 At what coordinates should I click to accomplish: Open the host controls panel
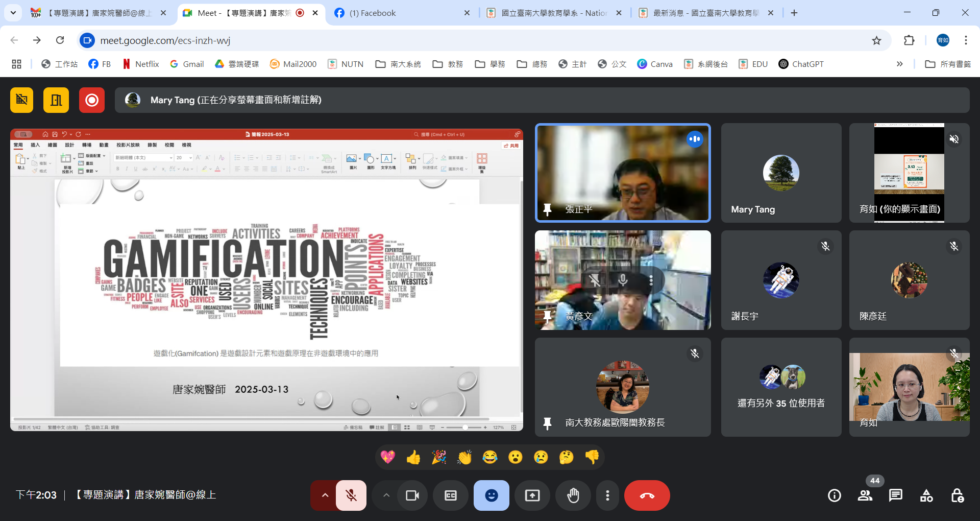[x=957, y=495]
